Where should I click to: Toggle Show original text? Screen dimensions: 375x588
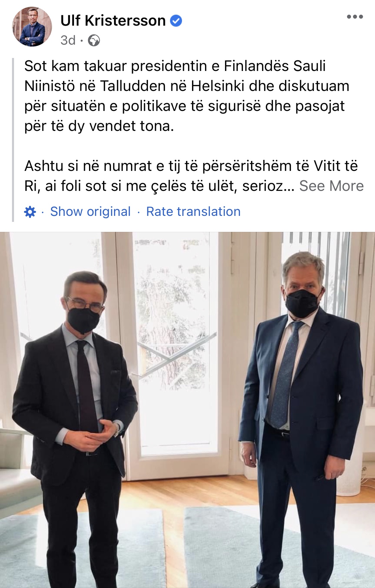point(90,212)
